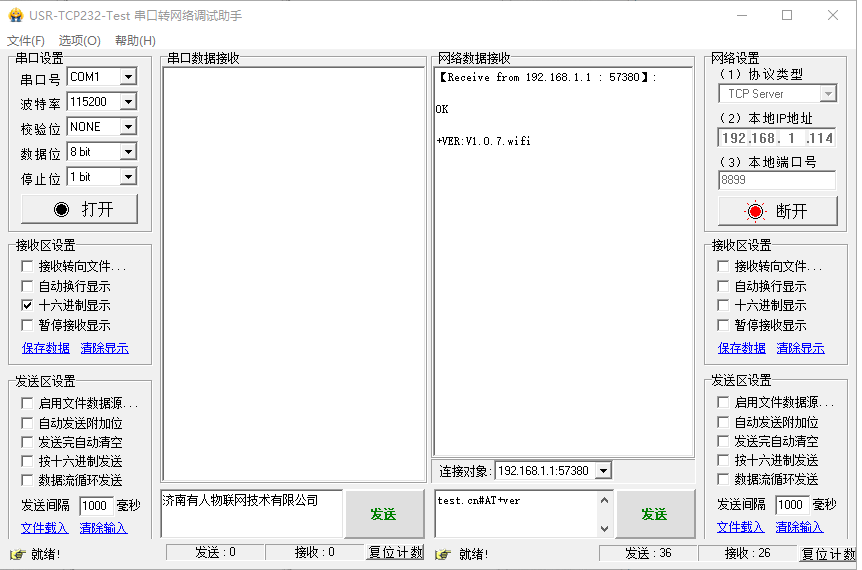
Task: Open the 选项(O) menu
Action: coord(80,41)
